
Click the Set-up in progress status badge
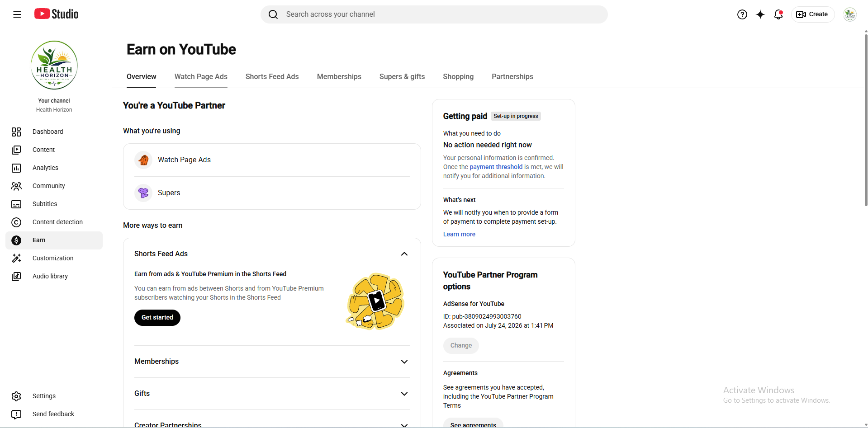tap(516, 116)
